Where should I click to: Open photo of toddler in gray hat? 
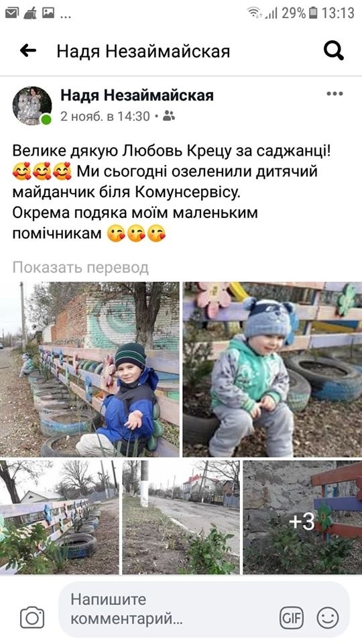[273, 369]
